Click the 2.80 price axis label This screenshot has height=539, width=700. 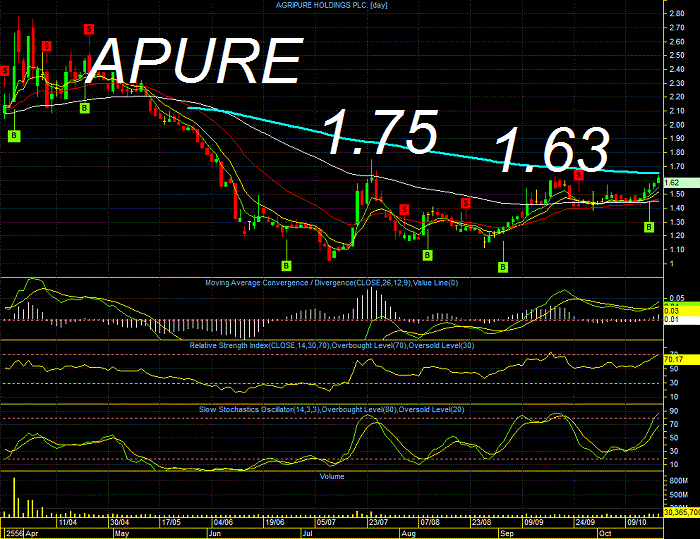click(677, 14)
